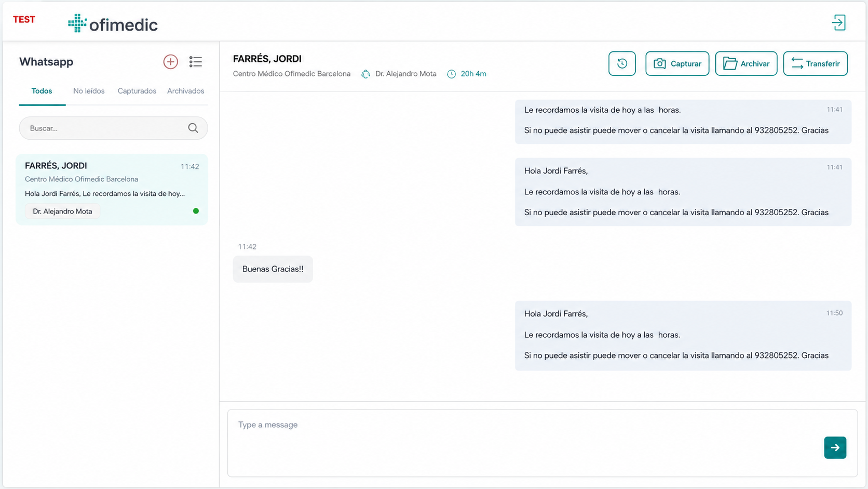Click the logout icon at top right

pyautogui.click(x=838, y=22)
